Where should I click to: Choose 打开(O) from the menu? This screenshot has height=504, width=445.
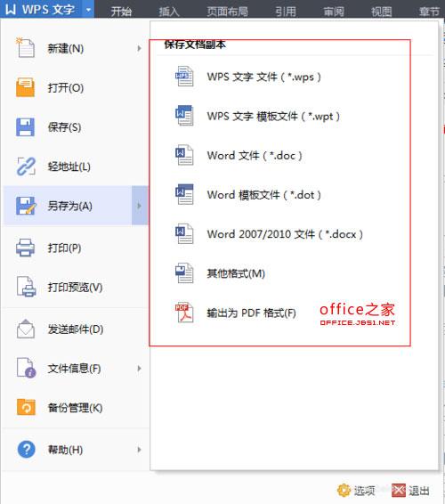click(76, 87)
